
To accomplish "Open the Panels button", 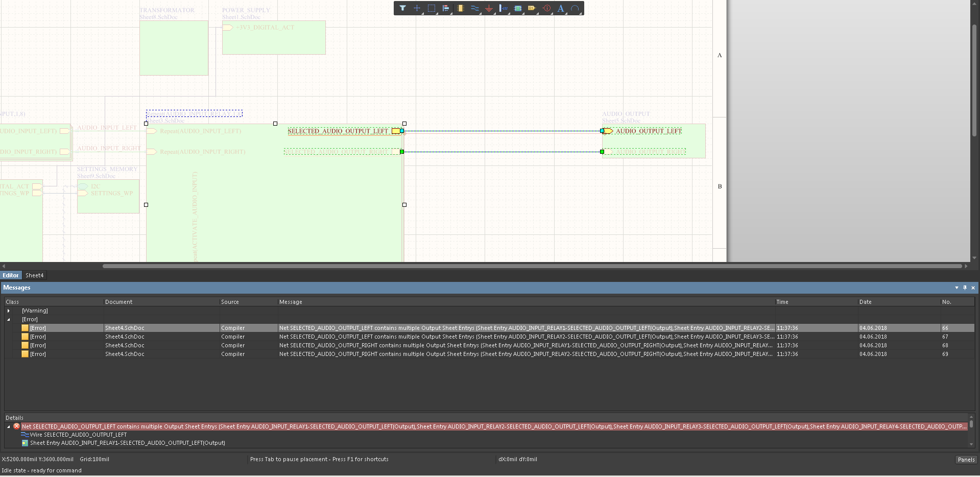I will pos(966,460).
